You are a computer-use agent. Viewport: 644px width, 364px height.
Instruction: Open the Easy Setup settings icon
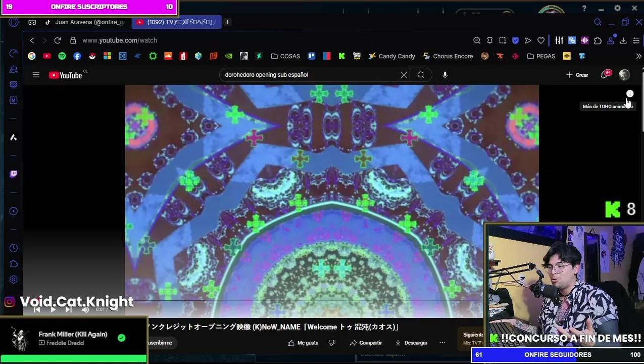coord(636,40)
